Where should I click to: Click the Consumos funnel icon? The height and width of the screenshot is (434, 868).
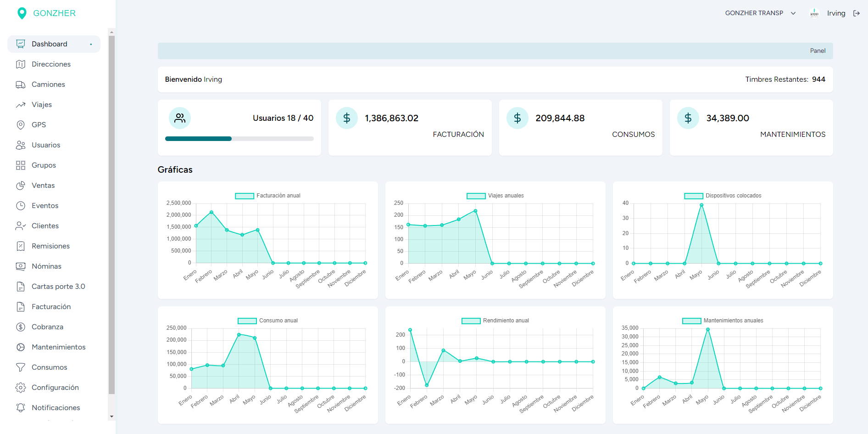pyautogui.click(x=21, y=367)
